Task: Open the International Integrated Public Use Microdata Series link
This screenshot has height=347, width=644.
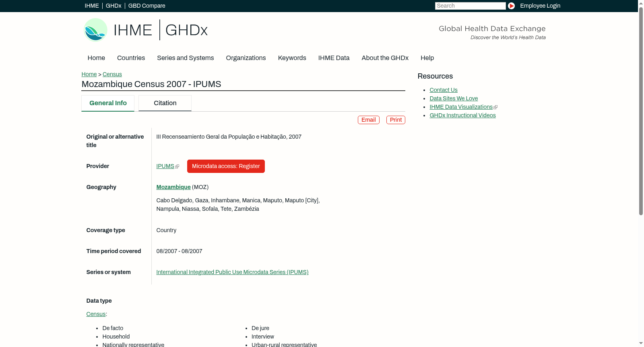Action: tap(232, 272)
